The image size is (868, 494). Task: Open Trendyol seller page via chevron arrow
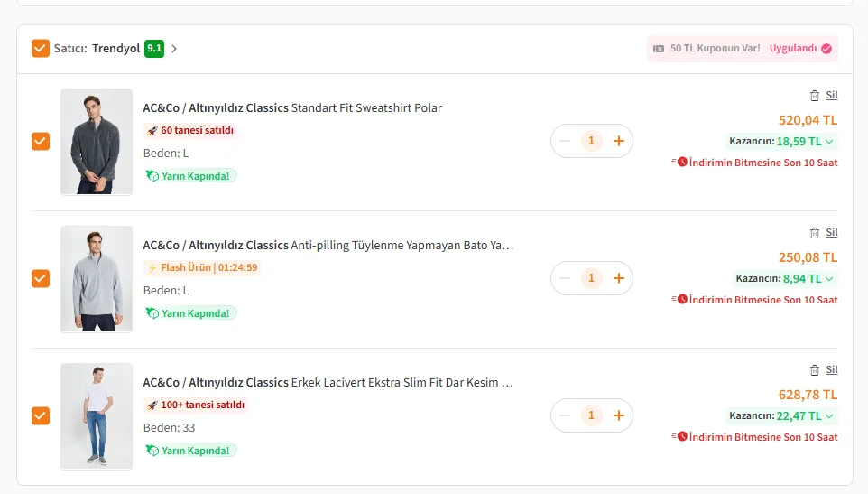(x=174, y=49)
